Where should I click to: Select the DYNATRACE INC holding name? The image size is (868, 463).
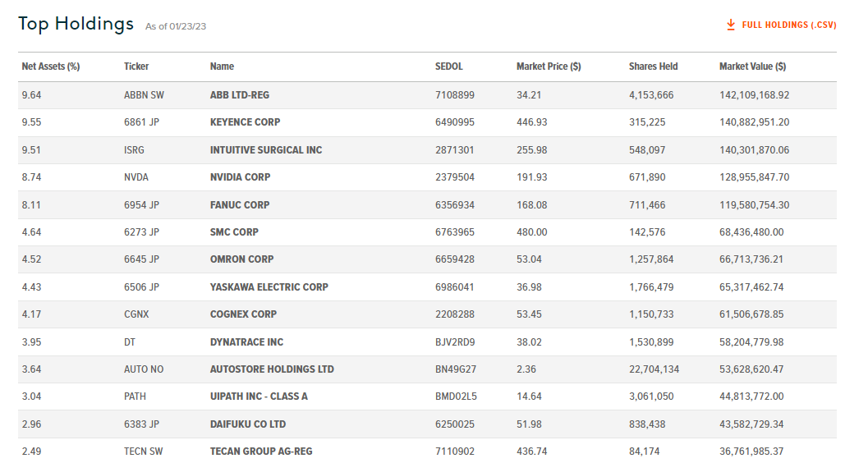[x=247, y=342]
